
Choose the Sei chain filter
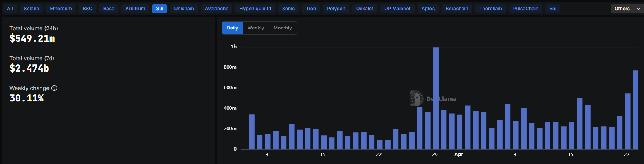pos(552,9)
